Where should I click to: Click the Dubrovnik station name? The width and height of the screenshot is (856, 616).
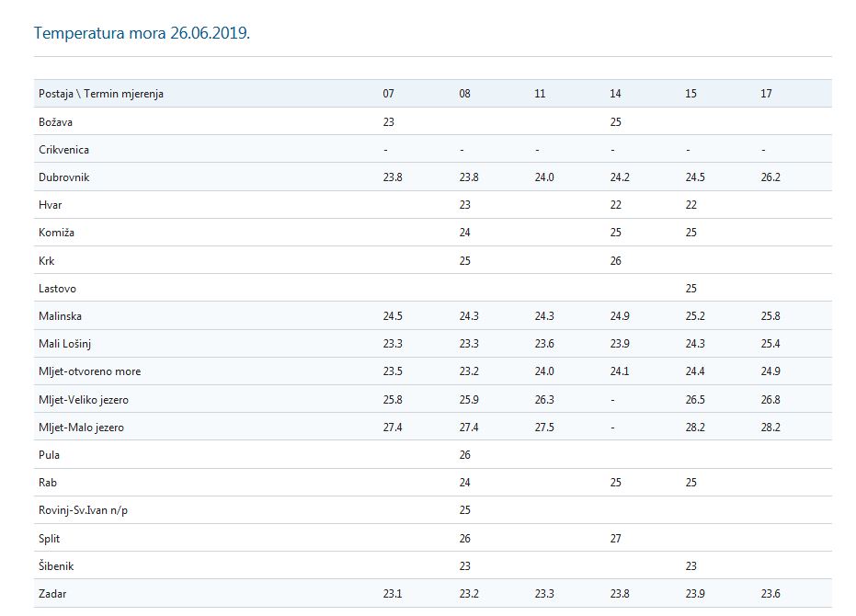tap(63, 177)
